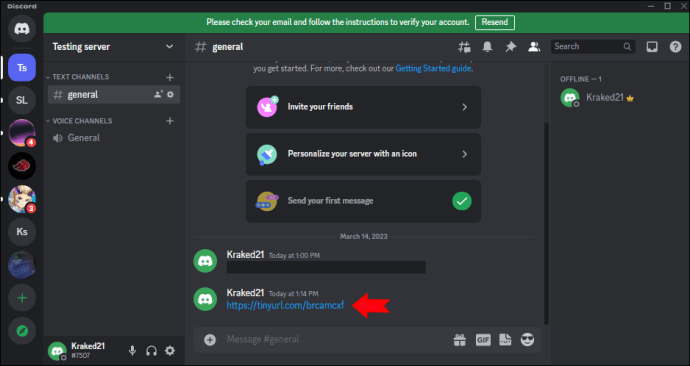Screen dimensions: 690x366
Task: Toggle headphones deafen
Action: coord(151,351)
